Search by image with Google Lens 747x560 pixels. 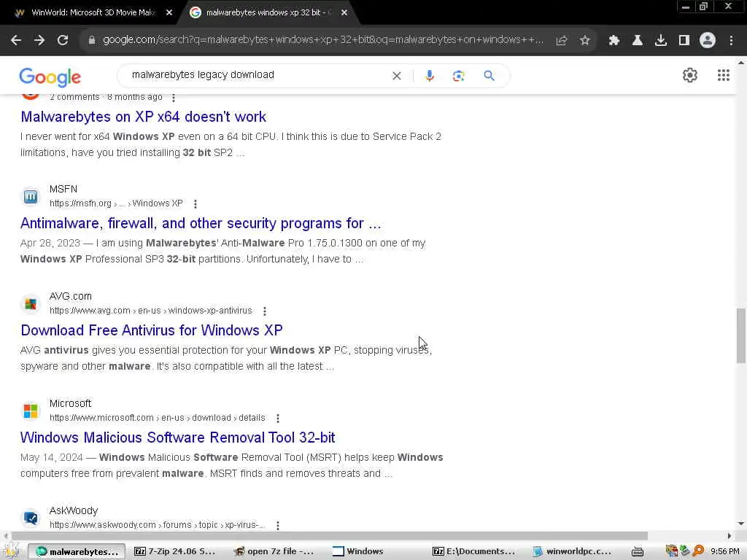point(458,76)
